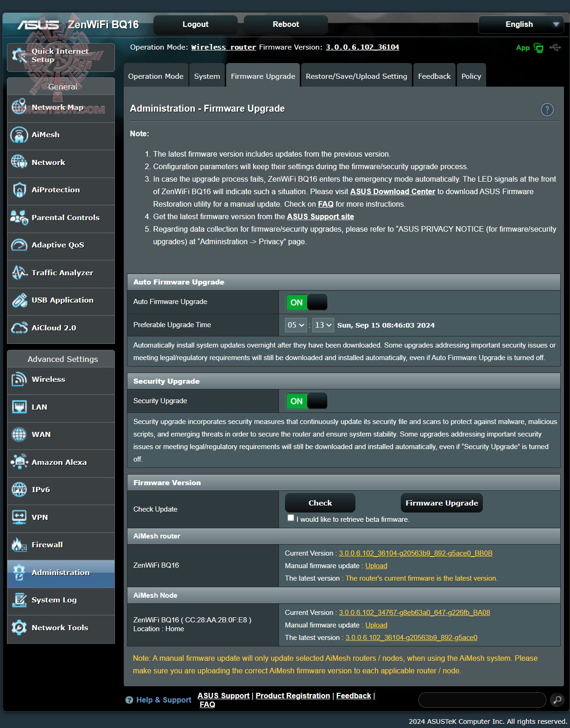
Task: Switch to the Operation Mode tab
Action: pos(156,76)
